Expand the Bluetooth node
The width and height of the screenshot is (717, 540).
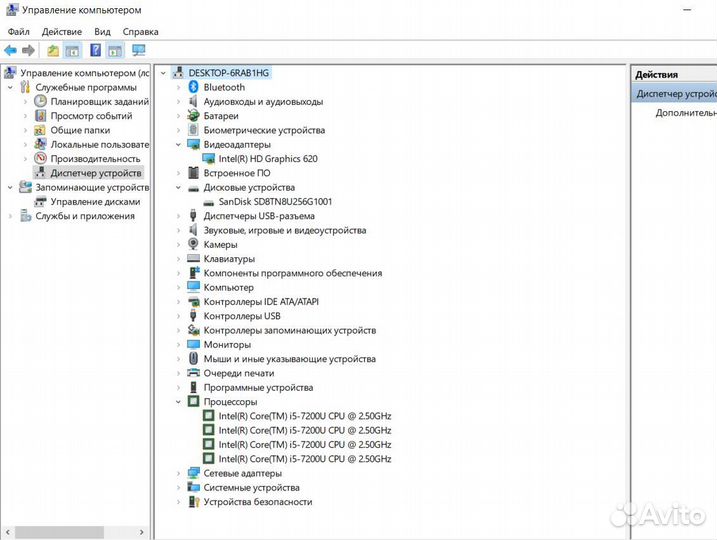click(178, 87)
